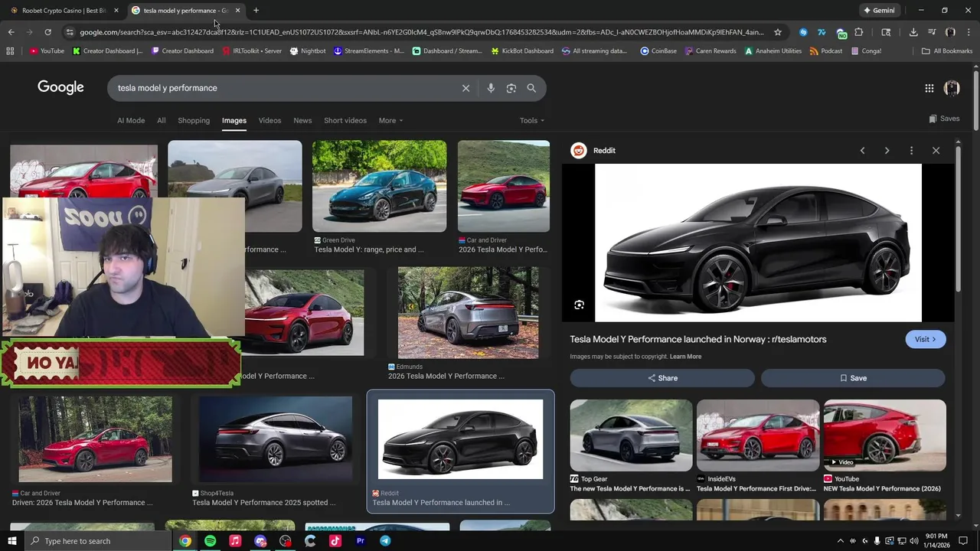Switch to Roobet Crypto Casino tab

(x=64, y=10)
